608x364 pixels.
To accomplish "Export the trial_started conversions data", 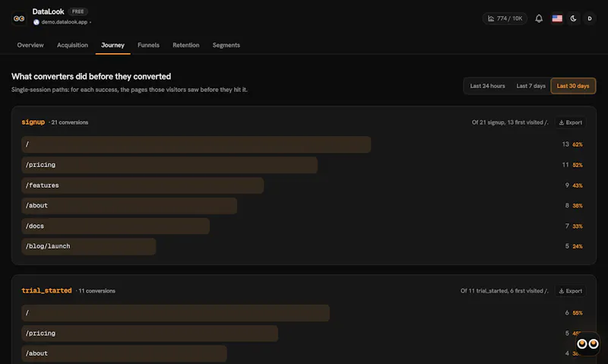I will 571,291.
